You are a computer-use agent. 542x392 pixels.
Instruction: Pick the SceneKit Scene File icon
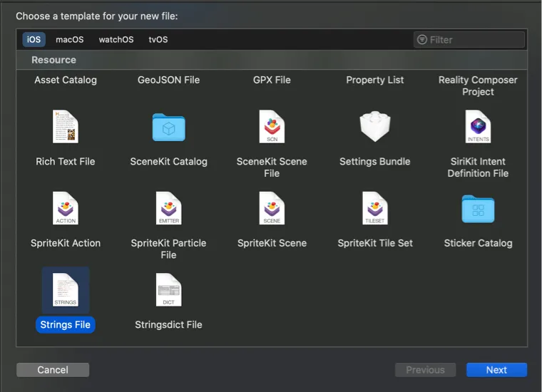pyautogui.click(x=272, y=127)
